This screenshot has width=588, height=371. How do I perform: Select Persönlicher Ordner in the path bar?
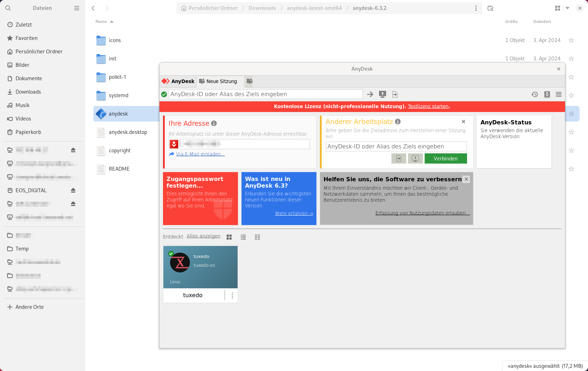tap(209, 8)
